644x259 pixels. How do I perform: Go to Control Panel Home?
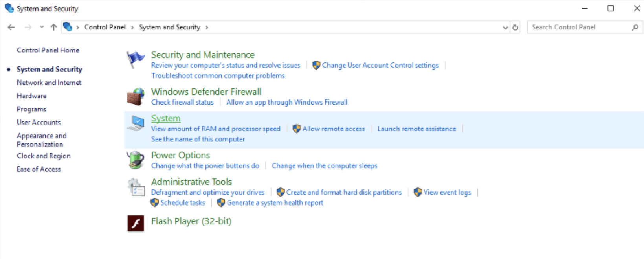click(48, 50)
